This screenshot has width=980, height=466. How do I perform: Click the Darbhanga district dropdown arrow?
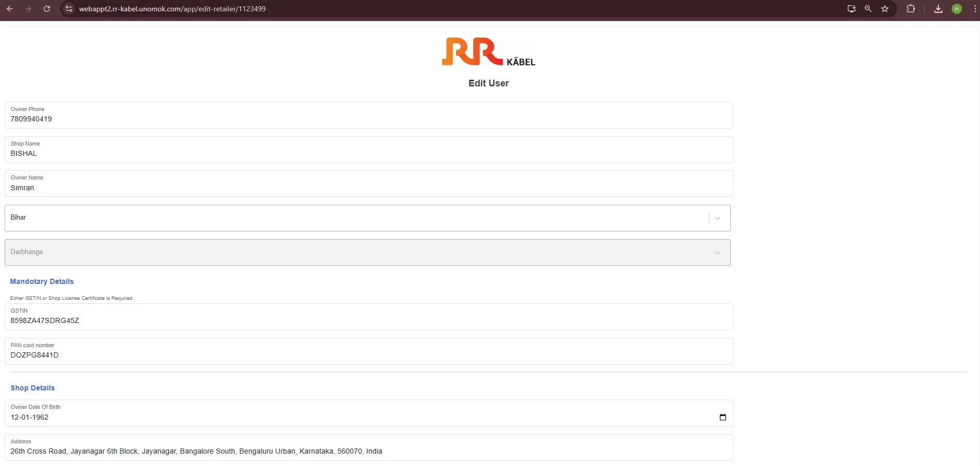click(x=717, y=253)
